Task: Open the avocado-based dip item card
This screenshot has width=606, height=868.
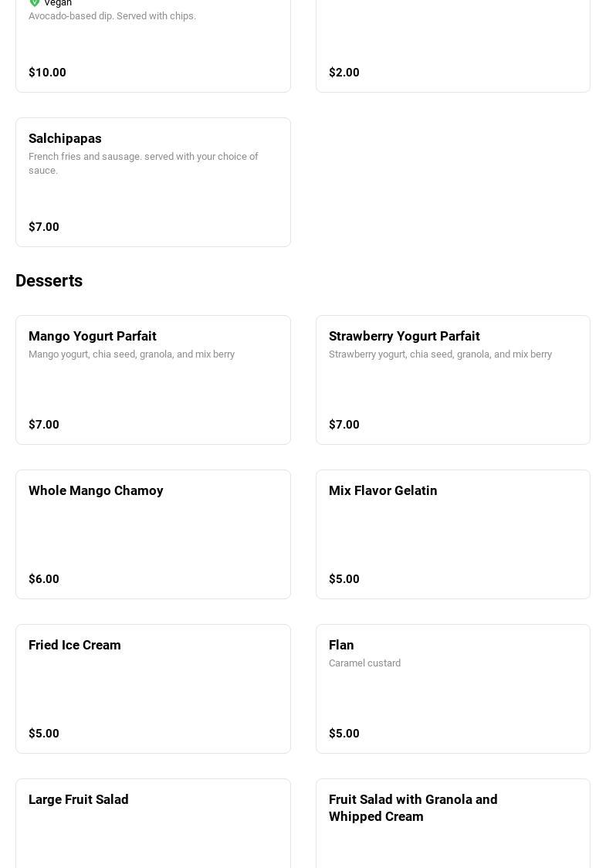Action: point(153,46)
